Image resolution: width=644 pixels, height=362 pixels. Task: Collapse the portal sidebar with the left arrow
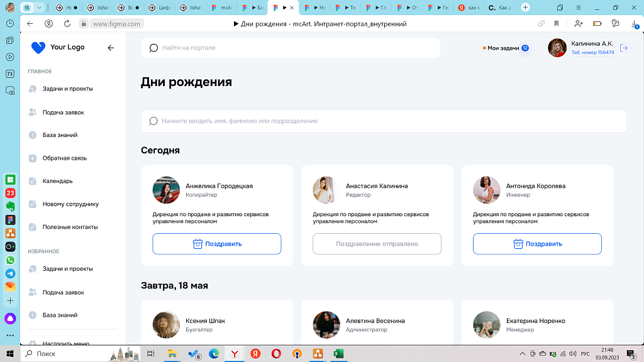point(111,47)
